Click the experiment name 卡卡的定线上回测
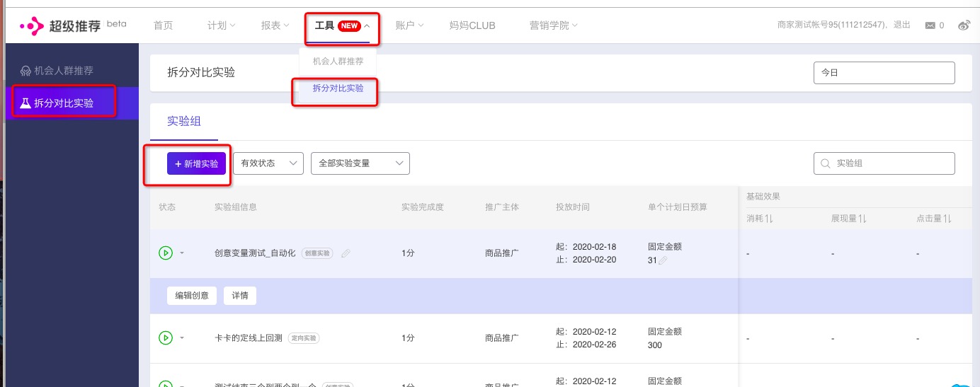 pos(249,338)
